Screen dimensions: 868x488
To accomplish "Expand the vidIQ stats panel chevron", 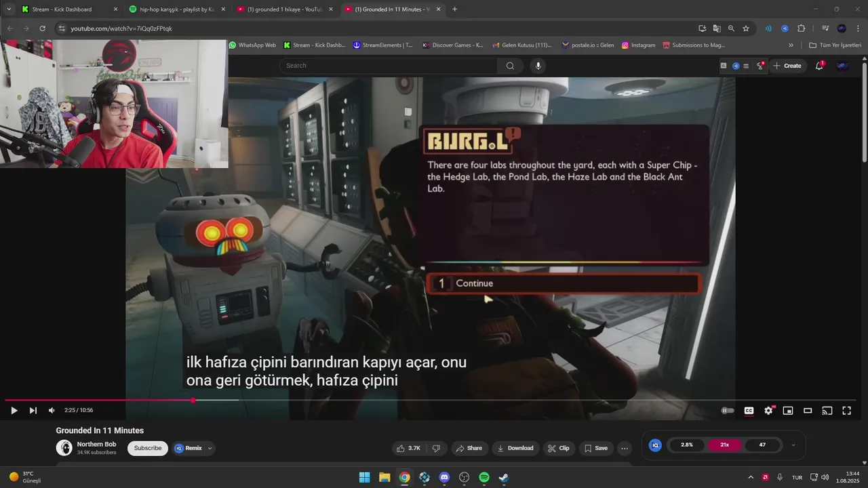I will pos(793,445).
